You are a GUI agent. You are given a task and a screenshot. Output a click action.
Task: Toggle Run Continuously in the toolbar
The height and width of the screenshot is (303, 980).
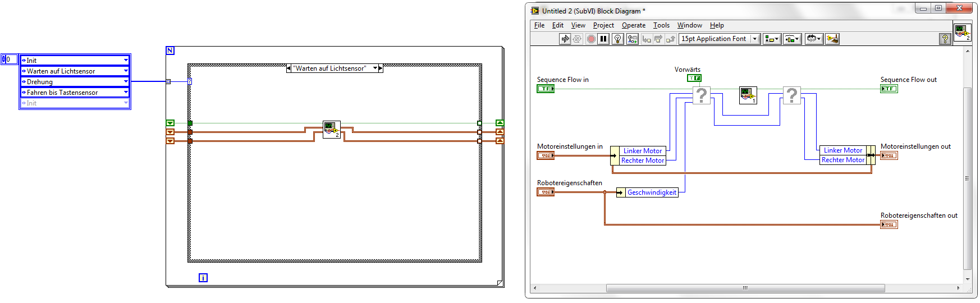click(577, 39)
